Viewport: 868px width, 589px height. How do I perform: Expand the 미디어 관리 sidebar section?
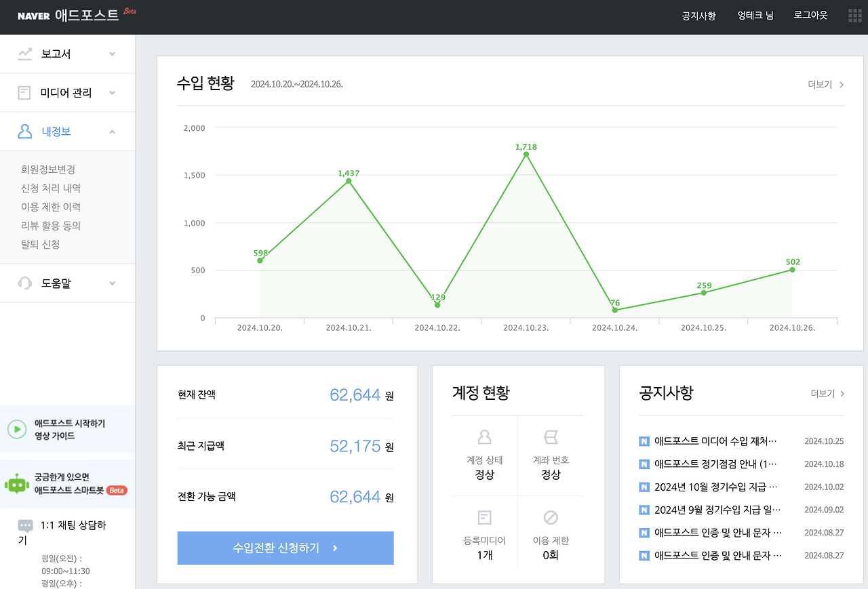coord(113,92)
